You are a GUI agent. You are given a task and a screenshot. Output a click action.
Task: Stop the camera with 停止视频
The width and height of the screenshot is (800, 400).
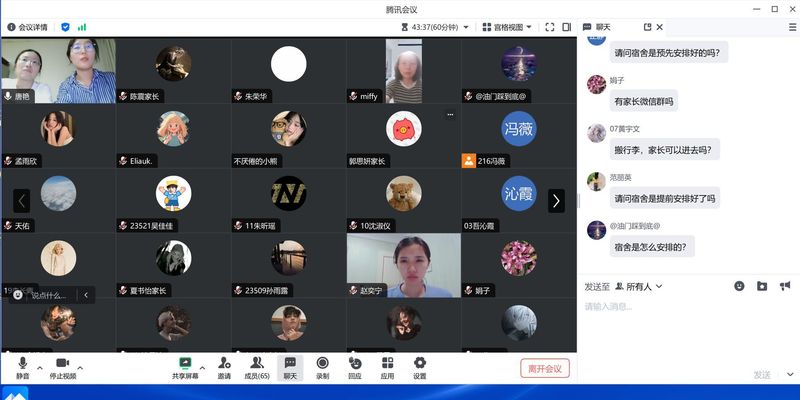(x=62, y=366)
